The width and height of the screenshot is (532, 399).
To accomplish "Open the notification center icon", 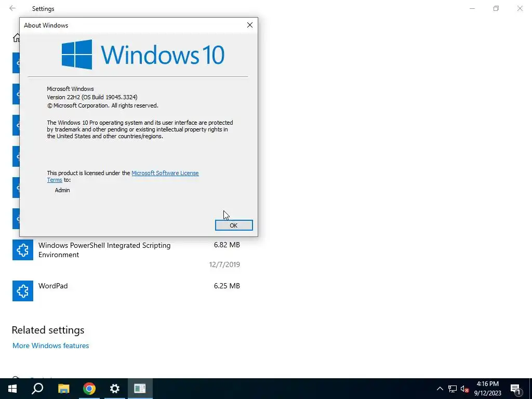I will (x=516, y=389).
